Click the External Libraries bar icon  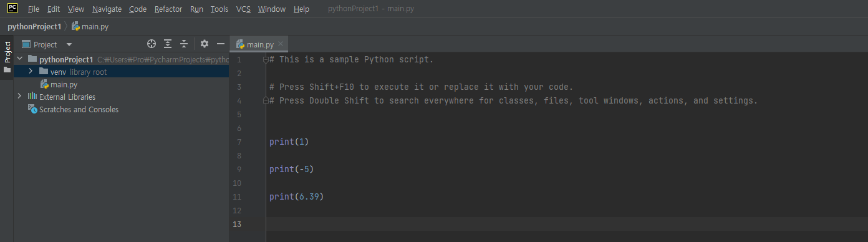coord(32,97)
